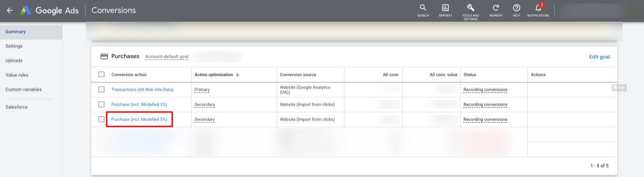
Task: Click the Conversion source column header
Action: (298, 75)
